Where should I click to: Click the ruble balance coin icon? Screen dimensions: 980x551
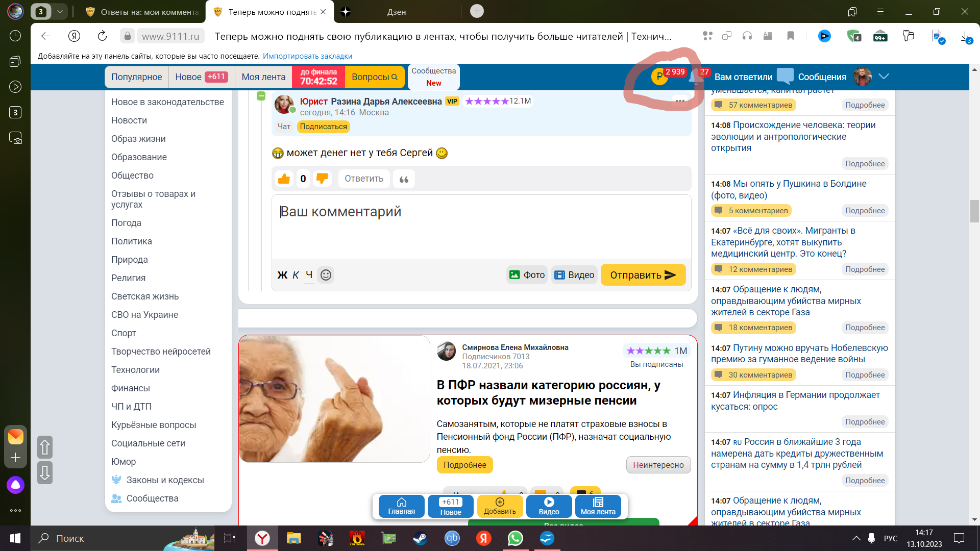coord(659,77)
